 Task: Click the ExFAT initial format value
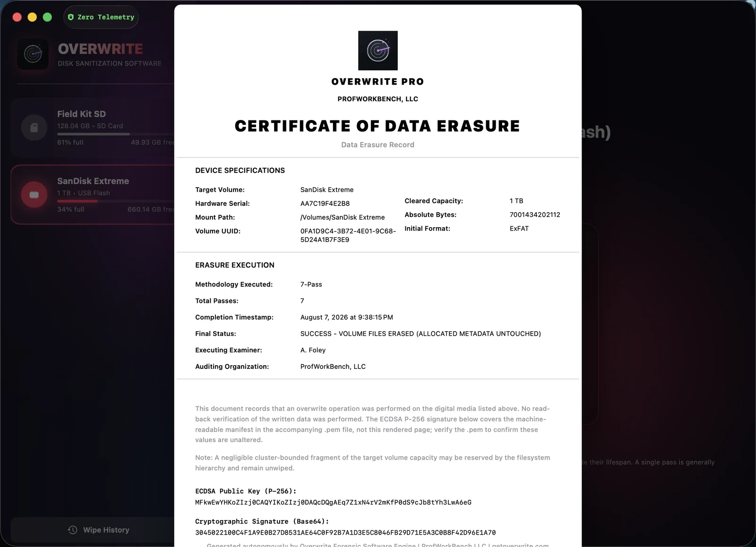click(x=519, y=228)
